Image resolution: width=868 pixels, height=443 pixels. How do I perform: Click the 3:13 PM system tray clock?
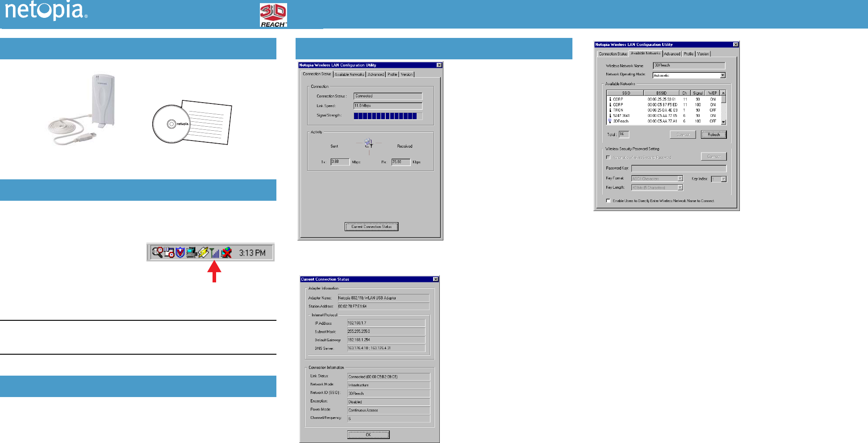click(x=252, y=253)
